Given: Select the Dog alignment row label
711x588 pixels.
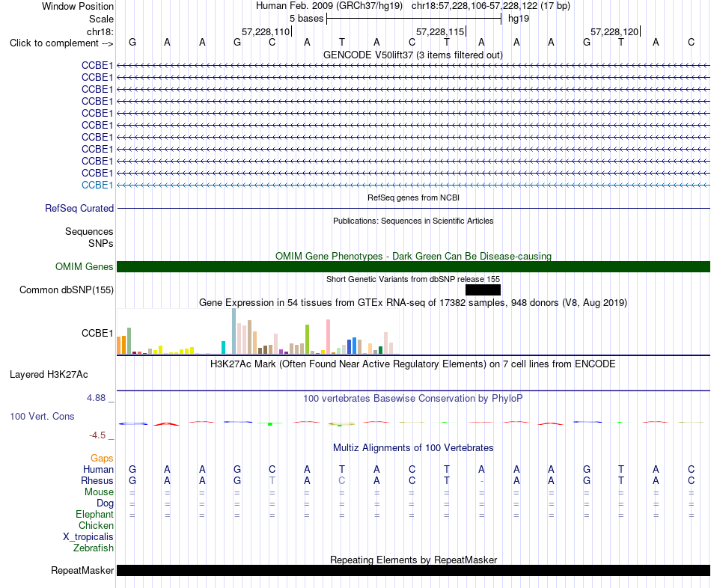Looking at the screenshot, I should click(105, 503).
